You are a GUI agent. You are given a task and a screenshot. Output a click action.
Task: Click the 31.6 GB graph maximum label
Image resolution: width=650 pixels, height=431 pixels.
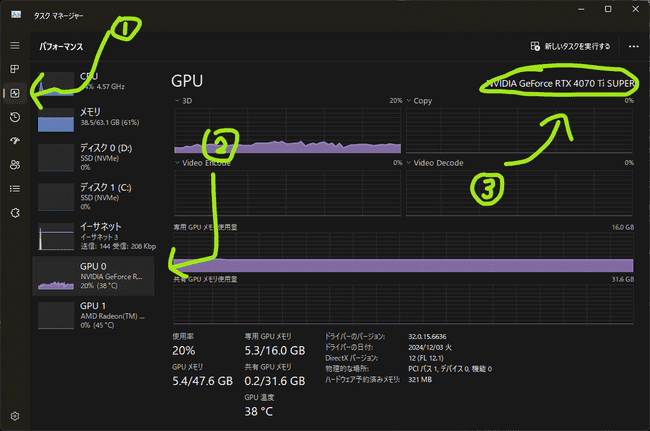[623, 279]
